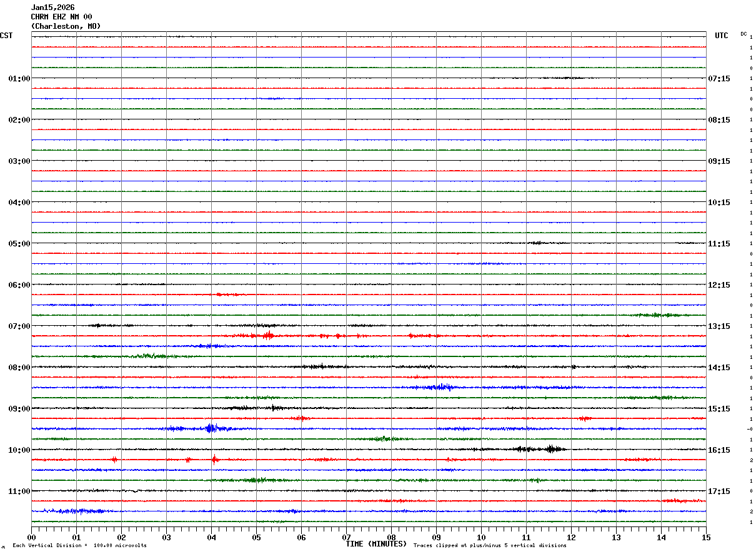This screenshot has height=554, width=756.
Task: Select the 08:00 CST time label
Action: (x=19, y=368)
